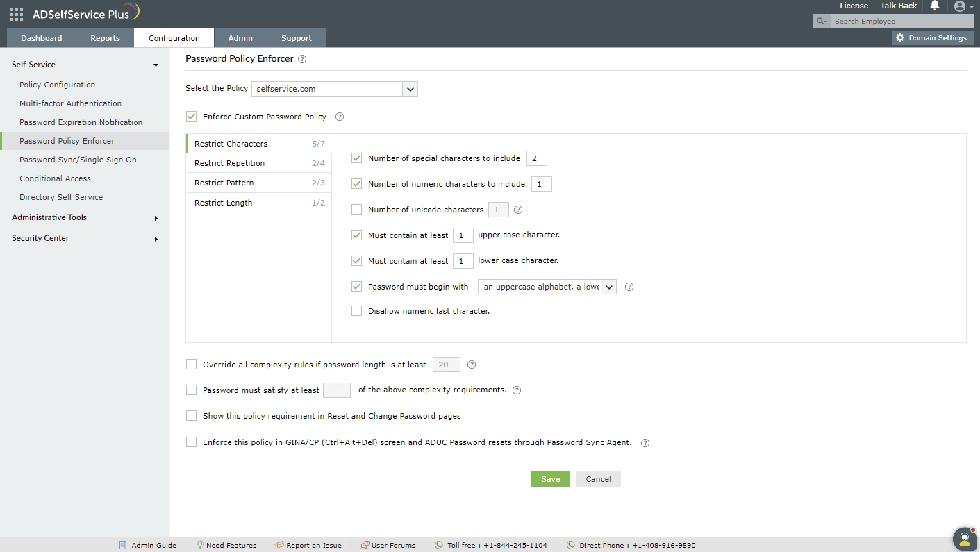Enable Number of unicode characters checkbox
This screenshot has height=552, width=980.
pyautogui.click(x=356, y=209)
